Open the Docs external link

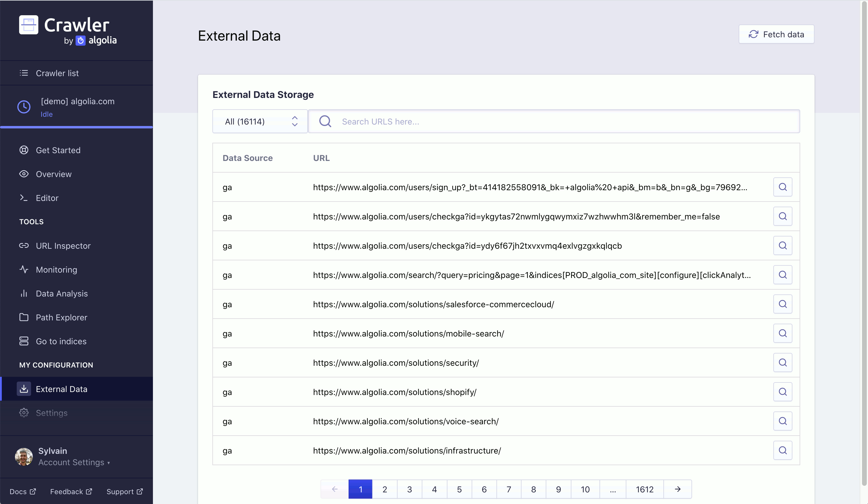click(23, 491)
